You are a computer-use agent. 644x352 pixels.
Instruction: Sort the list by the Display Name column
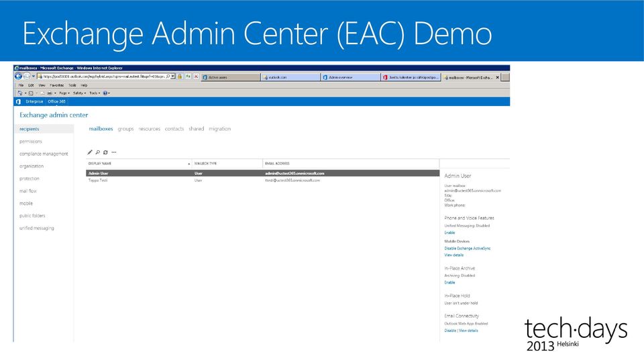pos(139,164)
